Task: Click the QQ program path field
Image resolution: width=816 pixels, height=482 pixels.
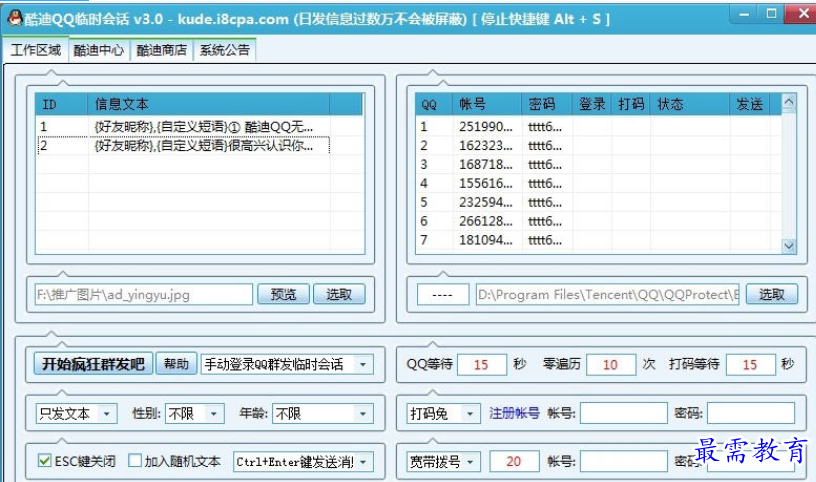Action: point(608,295)
